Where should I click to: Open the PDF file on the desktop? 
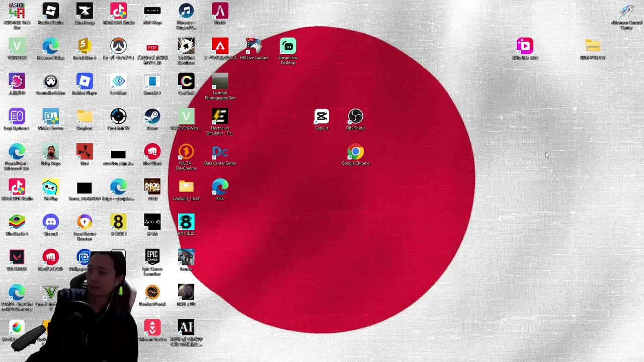click(152, 46)
